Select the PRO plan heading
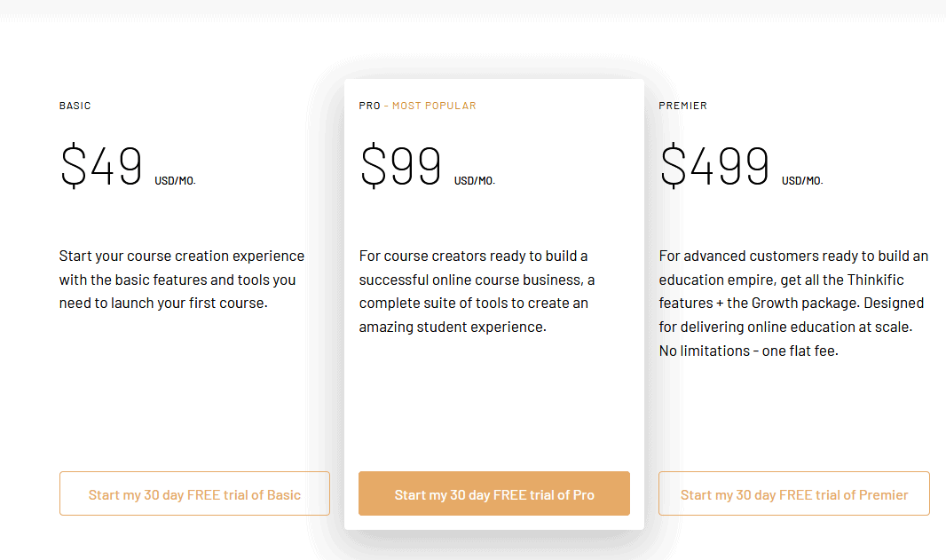Screen dimensions: 946x560 [x=369, y=106]
